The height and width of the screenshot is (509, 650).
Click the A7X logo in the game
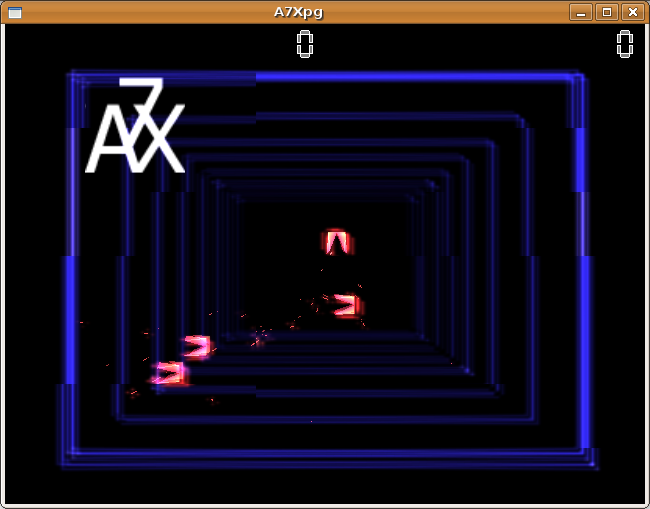135,125
